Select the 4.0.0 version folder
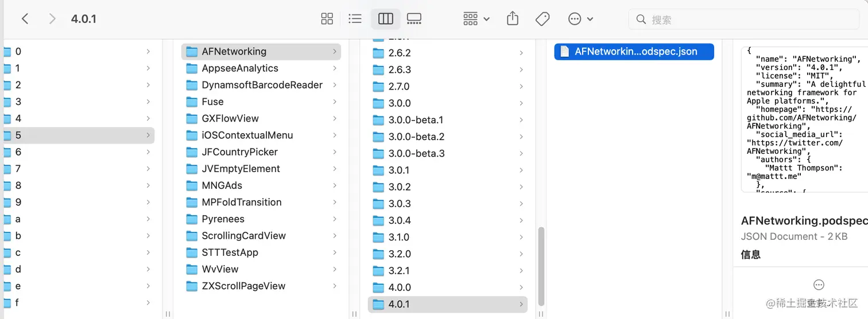The width and height of the screenshot is (868, 319). [x=448, y=287]
